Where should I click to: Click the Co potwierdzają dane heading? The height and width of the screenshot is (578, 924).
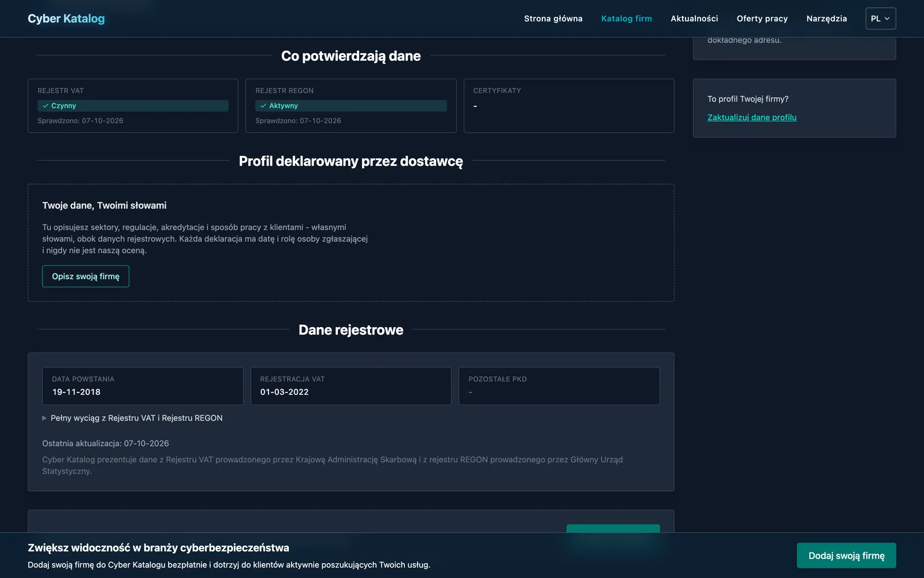tap(351, 56)
